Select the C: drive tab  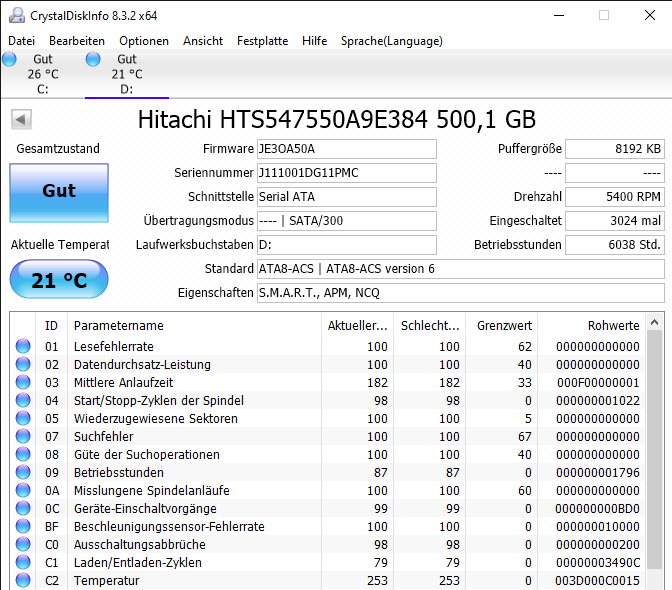pos(43,74)
